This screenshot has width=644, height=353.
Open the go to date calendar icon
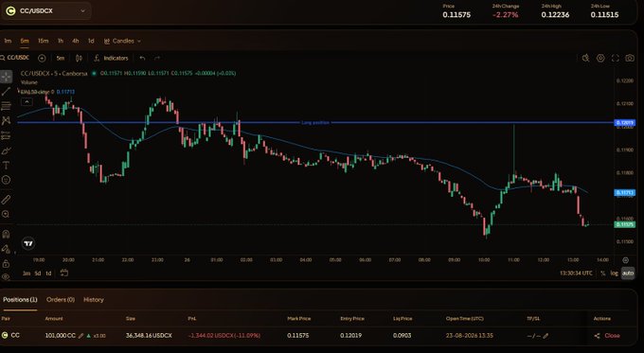click(x=64, y=273)
